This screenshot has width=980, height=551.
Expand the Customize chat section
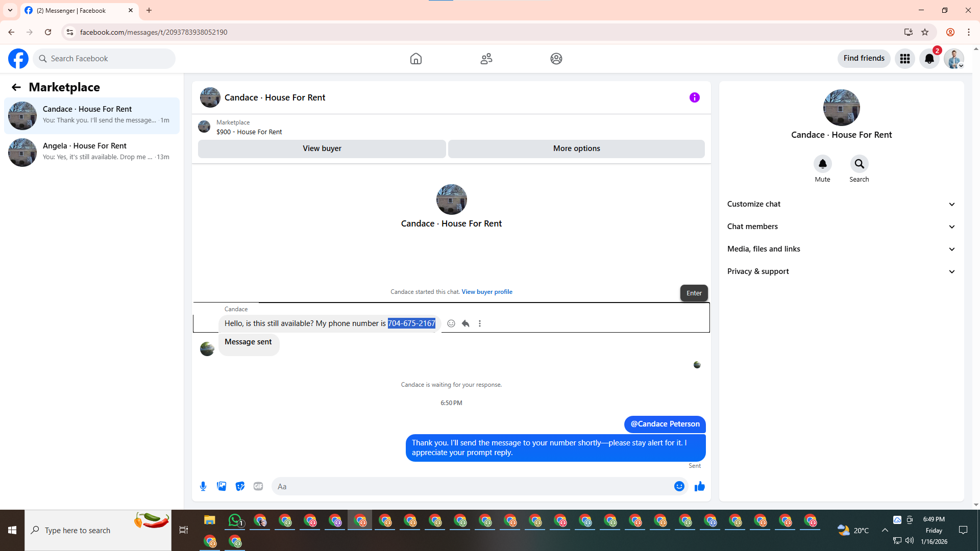[841, 204]
